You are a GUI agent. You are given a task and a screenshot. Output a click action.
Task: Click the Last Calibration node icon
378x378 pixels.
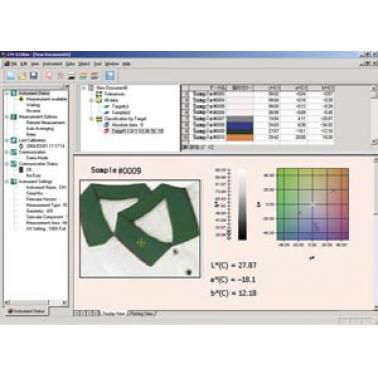(14, 140)
